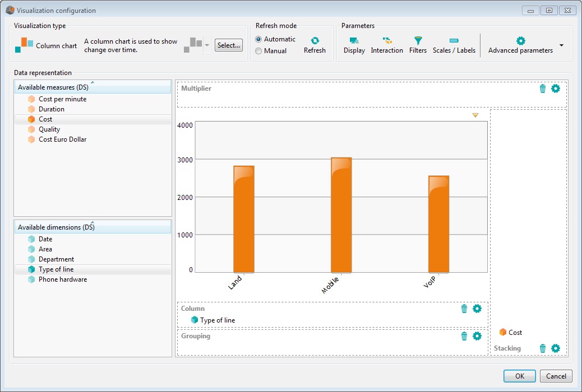This screenshot has height=392, width=582.
Task: Click the Mobile axis label
Action: (330, 285)
